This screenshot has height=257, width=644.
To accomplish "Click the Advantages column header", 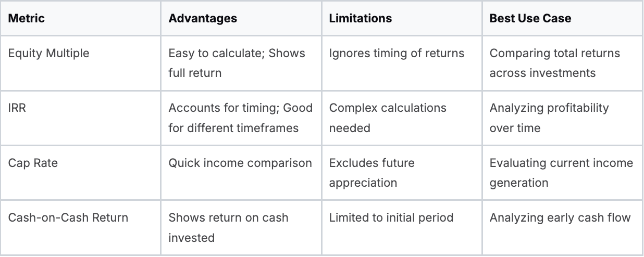I will coord(203,18).
